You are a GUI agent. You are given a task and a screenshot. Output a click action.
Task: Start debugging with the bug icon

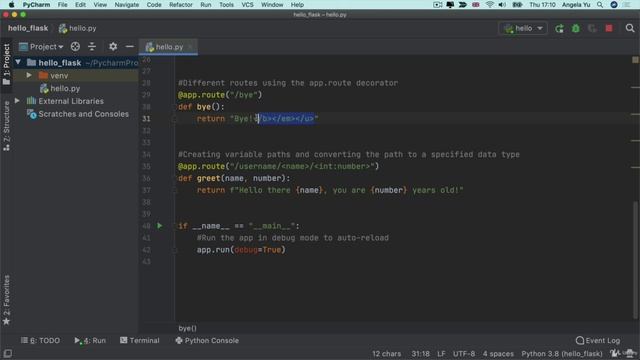click(x=576, y=29)
